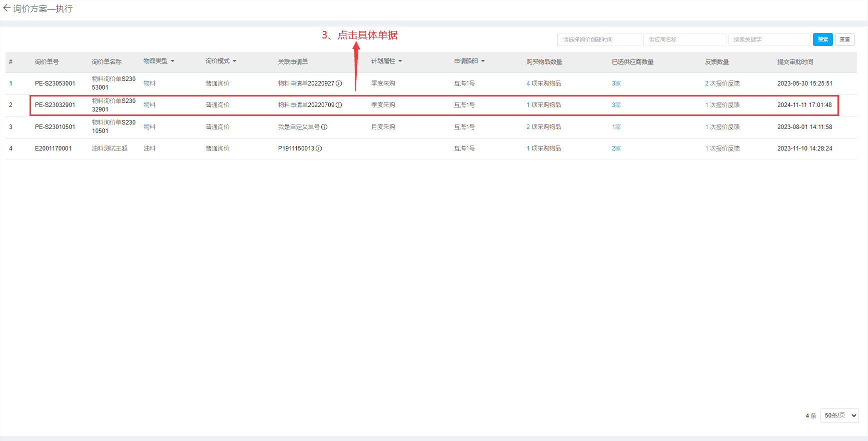Screen dimensions: 868x441
Task: Click submit time 2023-05-30 15:25:51
Action: click(804, 83)
